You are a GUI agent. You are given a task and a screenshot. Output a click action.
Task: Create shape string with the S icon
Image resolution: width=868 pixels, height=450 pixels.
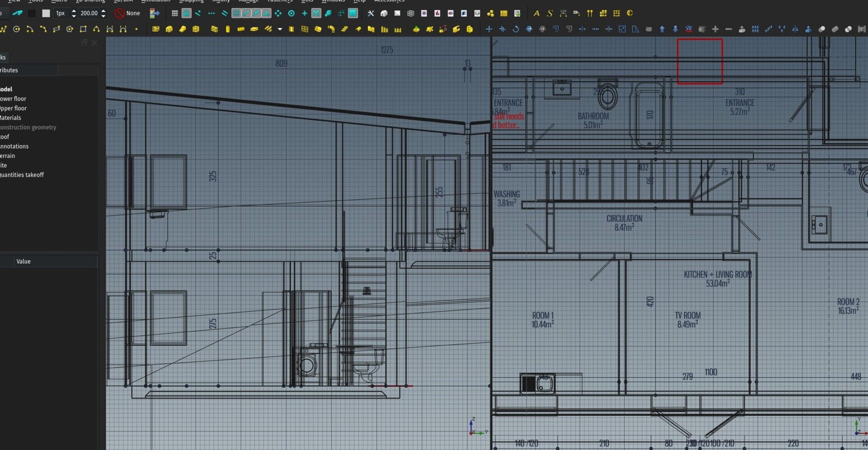click(x=550, y=13)
